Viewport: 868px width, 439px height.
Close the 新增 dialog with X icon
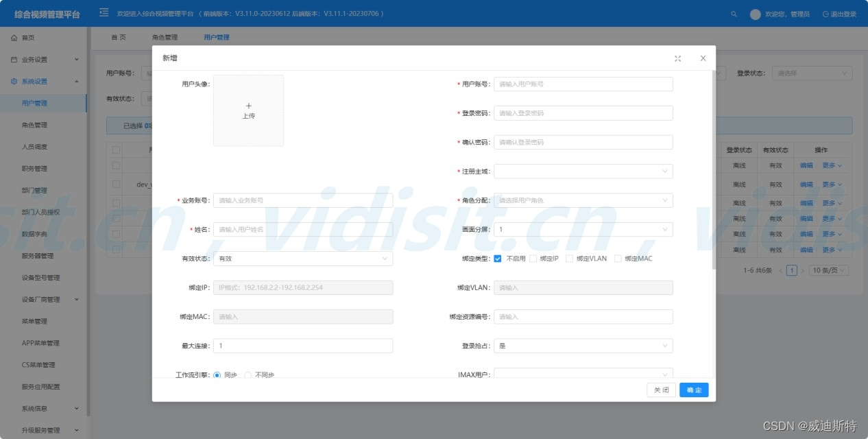pyautogui.click(x=703, y=59)
